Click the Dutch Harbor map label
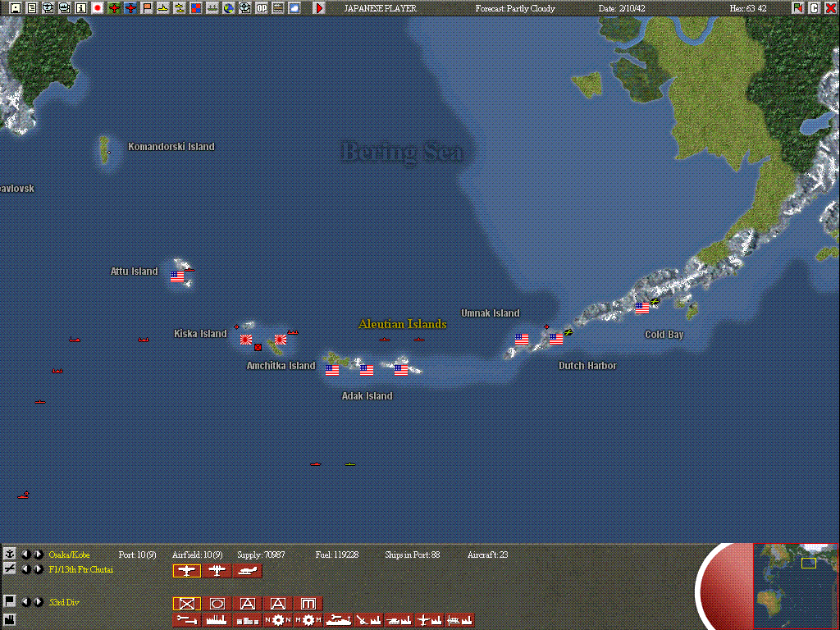Image resolution: width=840 pixels, height=630 pixels. pos(587,366)
